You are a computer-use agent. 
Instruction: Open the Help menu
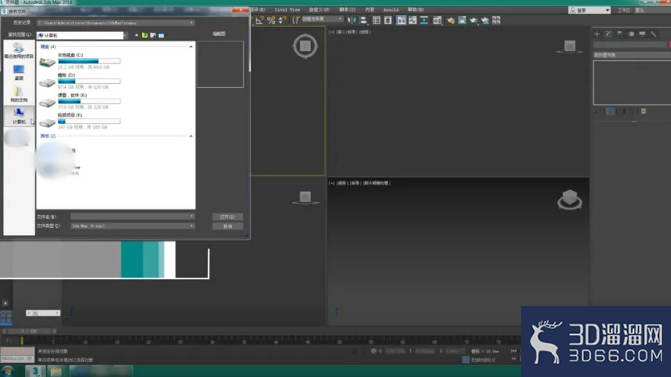coord(416,9)
